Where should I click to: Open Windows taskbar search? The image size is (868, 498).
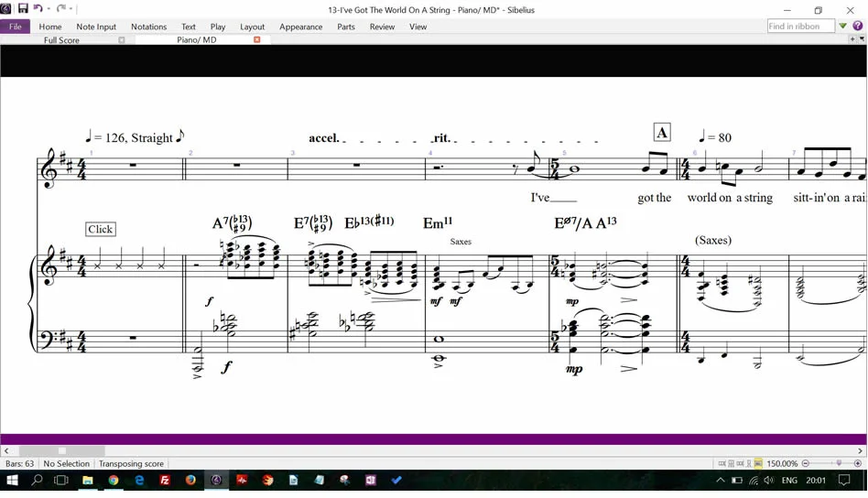click(37, 481)
